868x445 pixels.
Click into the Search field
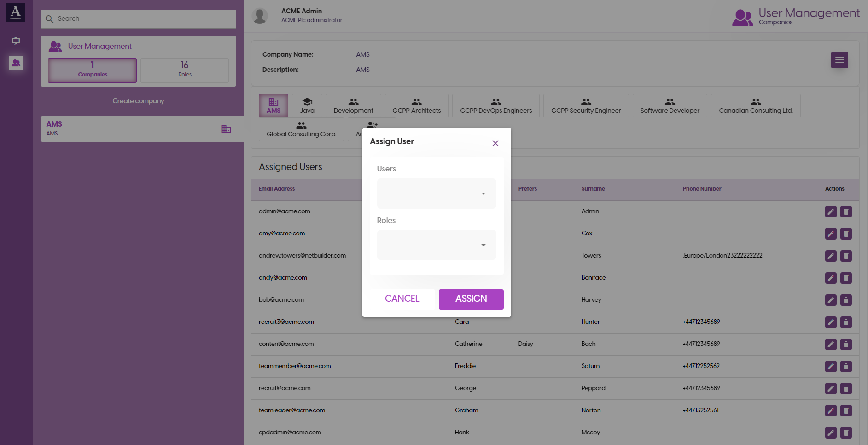point(138,19)
